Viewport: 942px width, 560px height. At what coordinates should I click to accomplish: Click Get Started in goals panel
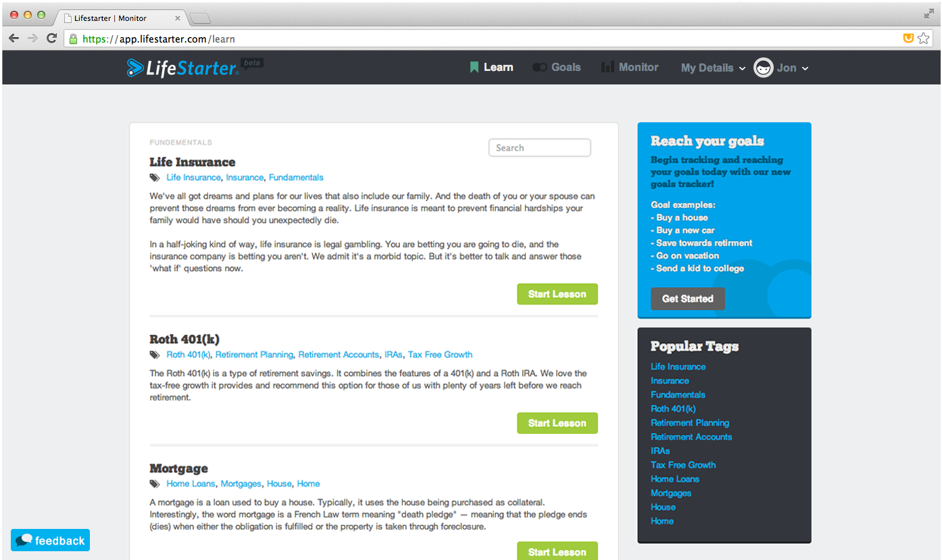click(688, 299)
